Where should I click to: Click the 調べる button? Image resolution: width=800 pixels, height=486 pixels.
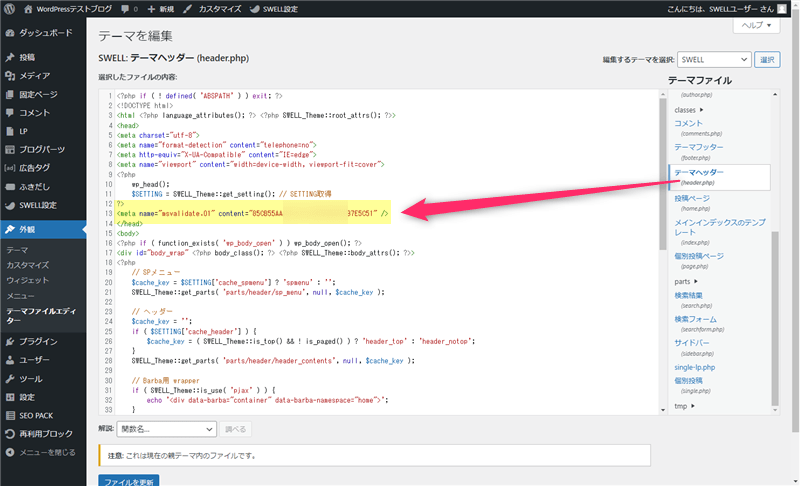pyautogui.click(x=236, y=429)
